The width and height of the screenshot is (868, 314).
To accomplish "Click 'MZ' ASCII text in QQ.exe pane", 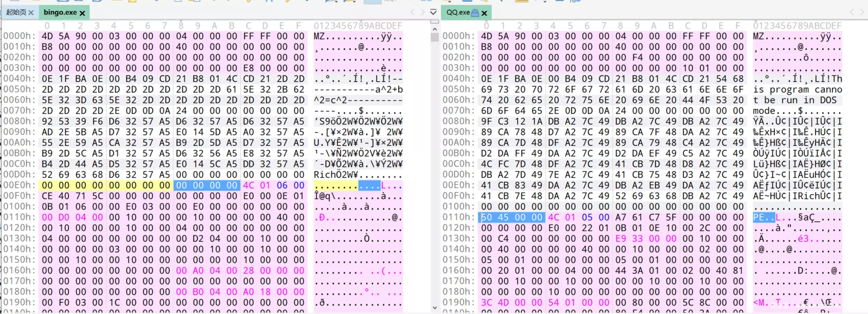I will 759,36.
